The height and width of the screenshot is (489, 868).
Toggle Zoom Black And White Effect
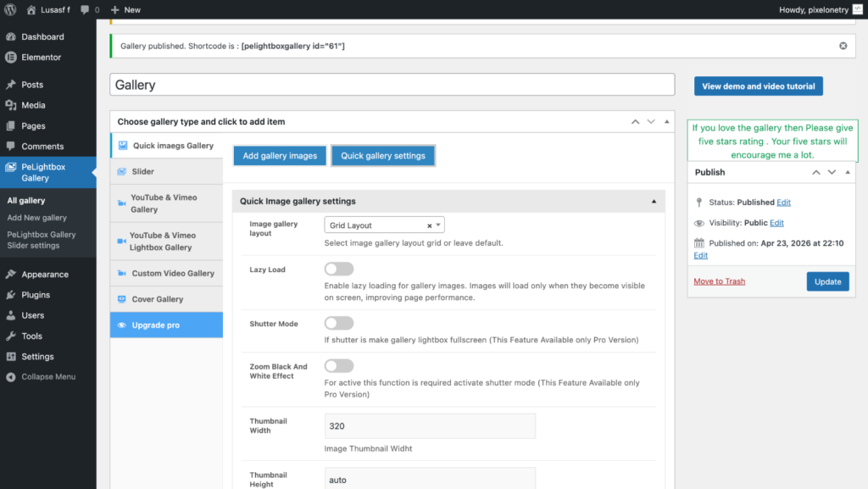click(338, 366)
